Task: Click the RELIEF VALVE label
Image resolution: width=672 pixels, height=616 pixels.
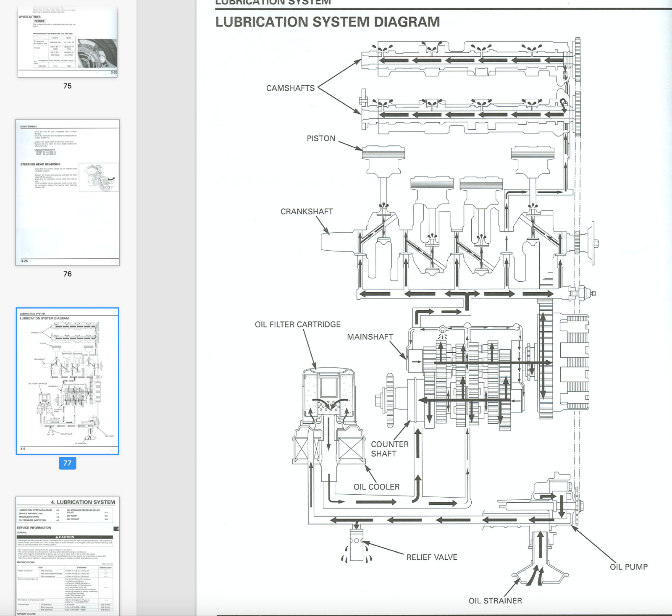Action: [x=431, y=557]
